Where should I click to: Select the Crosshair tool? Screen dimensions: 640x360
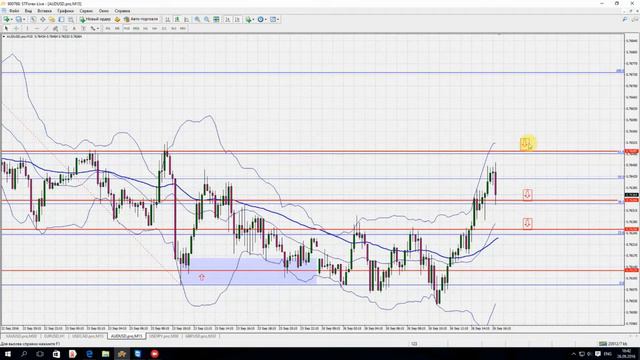pos(16,28)
